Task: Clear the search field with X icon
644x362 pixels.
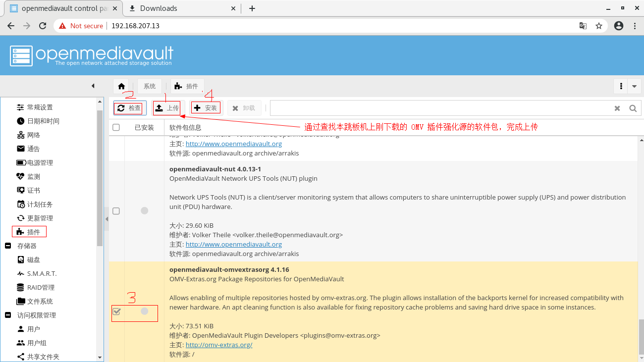Action: click(617, 108)
